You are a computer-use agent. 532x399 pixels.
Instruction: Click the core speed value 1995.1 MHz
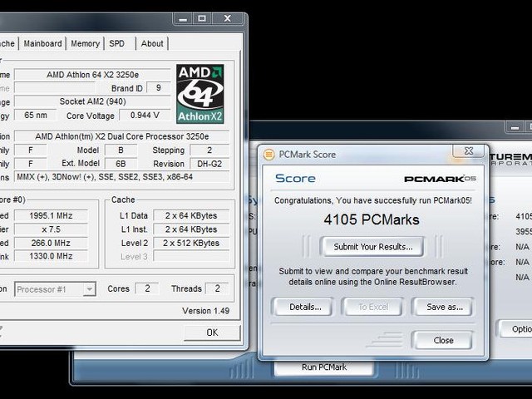point(51,215)
